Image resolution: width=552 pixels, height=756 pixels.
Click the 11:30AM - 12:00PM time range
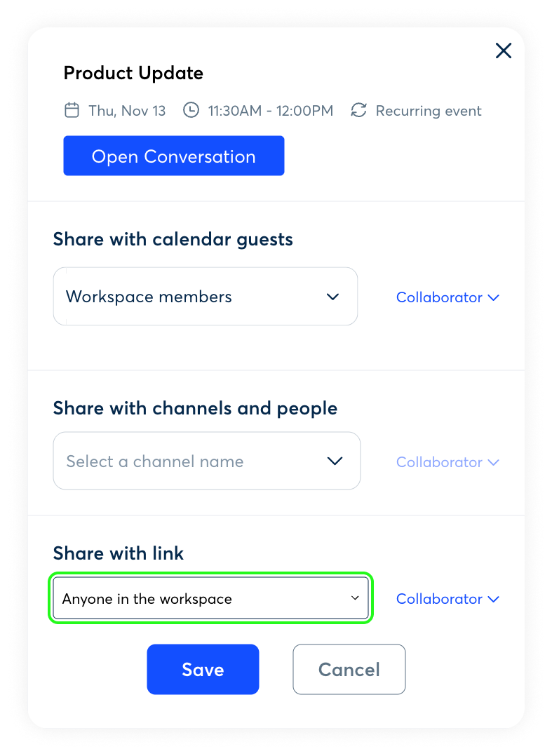click(x=271, y=111)
